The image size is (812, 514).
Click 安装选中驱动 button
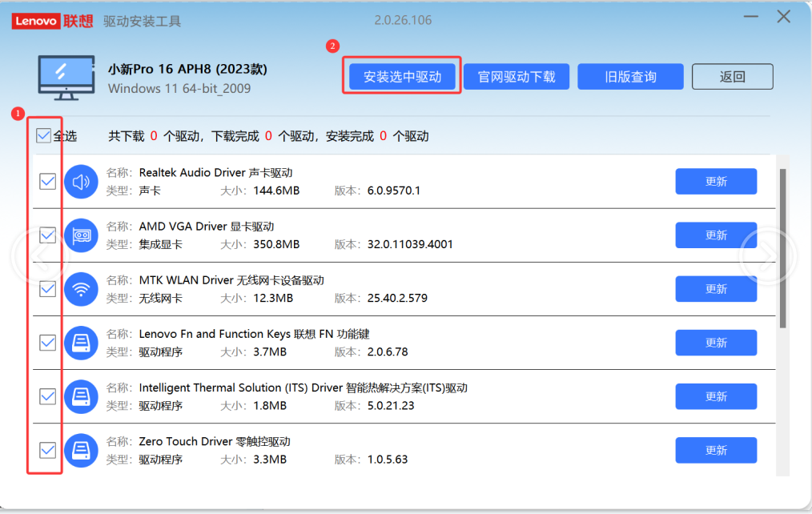(x=402, y=77)
